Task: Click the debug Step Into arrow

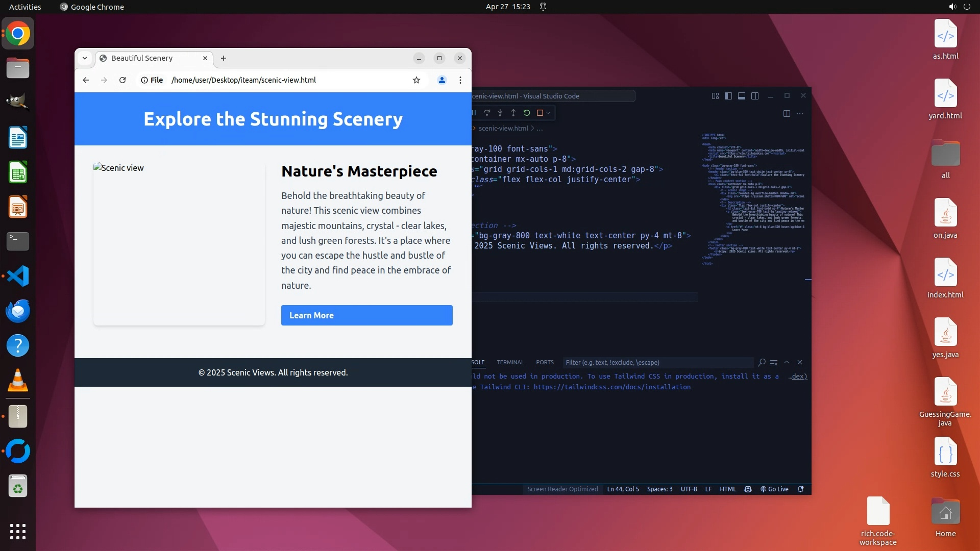Action: coord(500,113)
